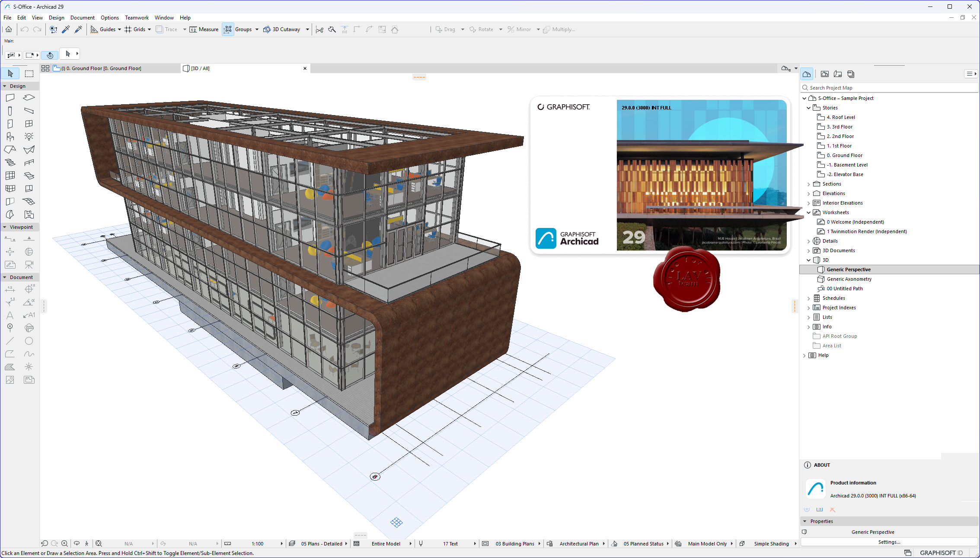Click the Home icon in toolbar
The height and width of the screenshot is (558, 980).
9,29
